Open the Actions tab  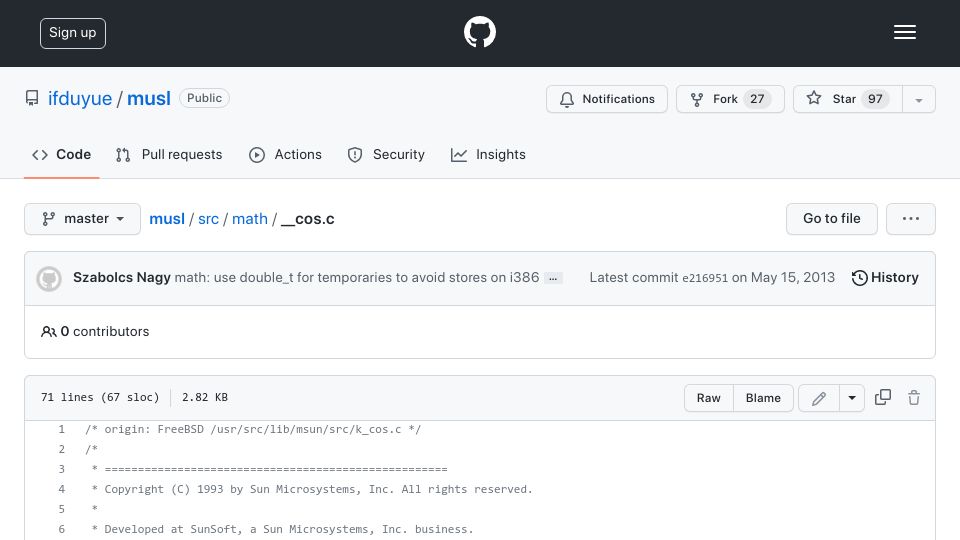pyautogui.click(x=285, y=155)
